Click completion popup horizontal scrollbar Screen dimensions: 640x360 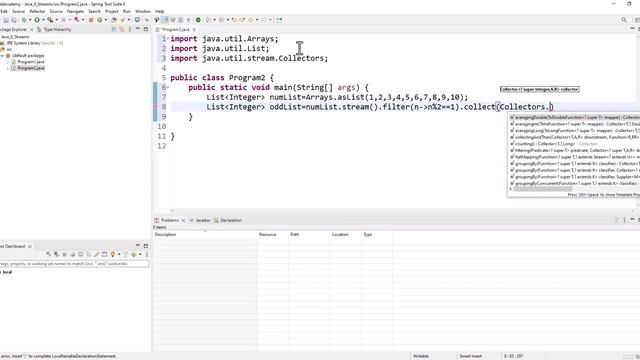pyautogui.click(x=543, y=189)
